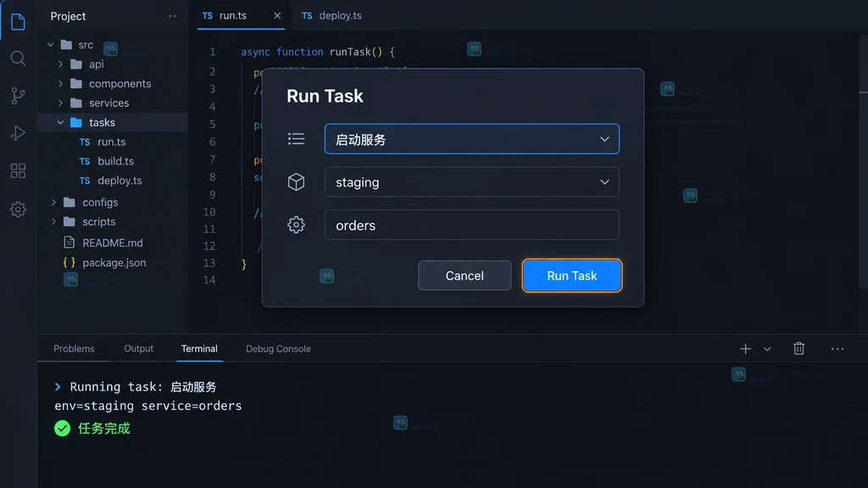Expand the scripts folder

(53, 222)
